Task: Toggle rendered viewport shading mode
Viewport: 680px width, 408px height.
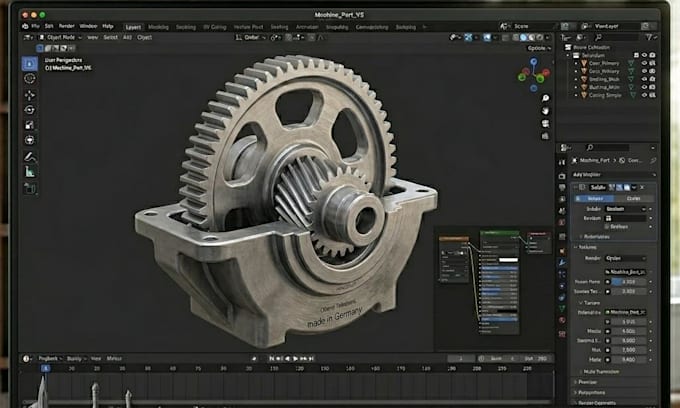Action: click(x=538, y=38)
